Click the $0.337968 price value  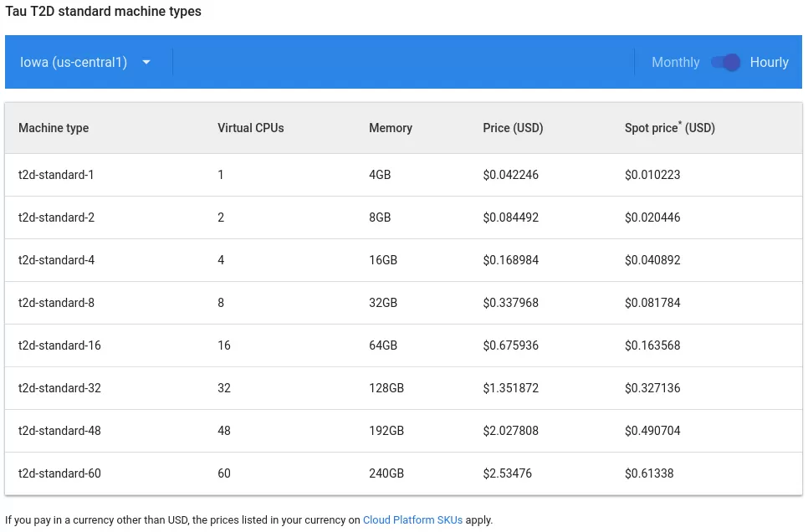(511, 303)
